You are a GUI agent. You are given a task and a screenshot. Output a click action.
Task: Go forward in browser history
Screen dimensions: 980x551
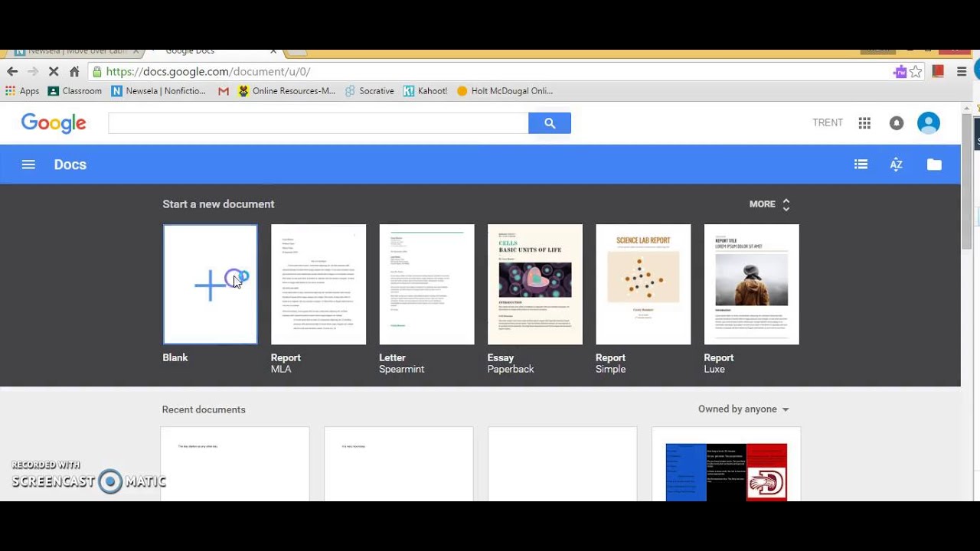pyautogui.click(x=32, y=71)
